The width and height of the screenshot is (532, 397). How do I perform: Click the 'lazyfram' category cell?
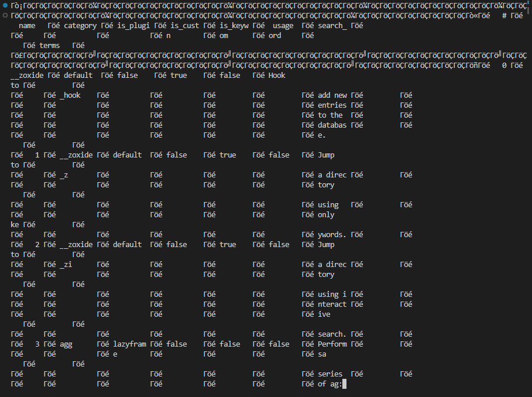[x=129, y=344]
